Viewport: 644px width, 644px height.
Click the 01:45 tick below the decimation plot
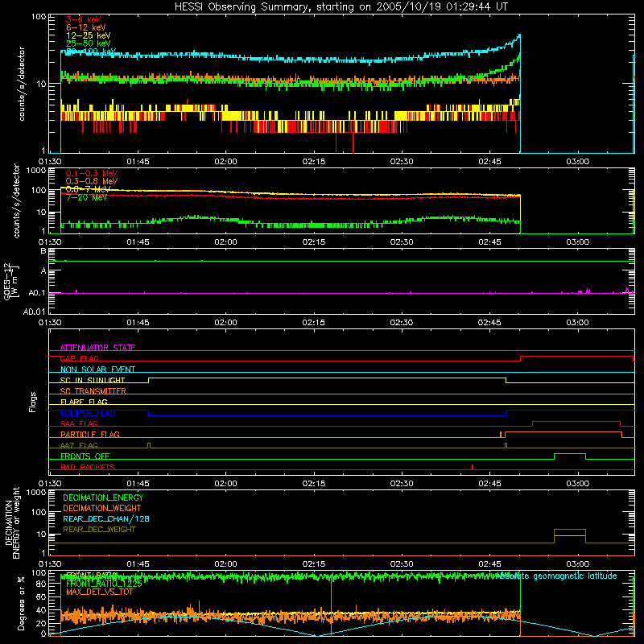pyautogui.click(x=138, y=564)
